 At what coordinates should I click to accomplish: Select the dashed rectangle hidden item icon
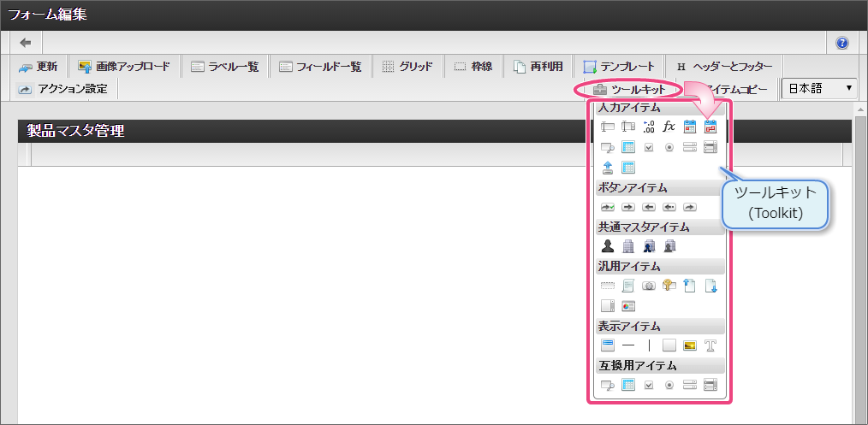[607, 286]
